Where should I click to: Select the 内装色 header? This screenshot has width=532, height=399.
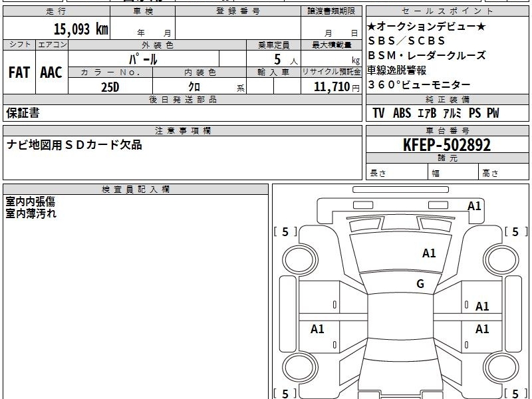200,72
